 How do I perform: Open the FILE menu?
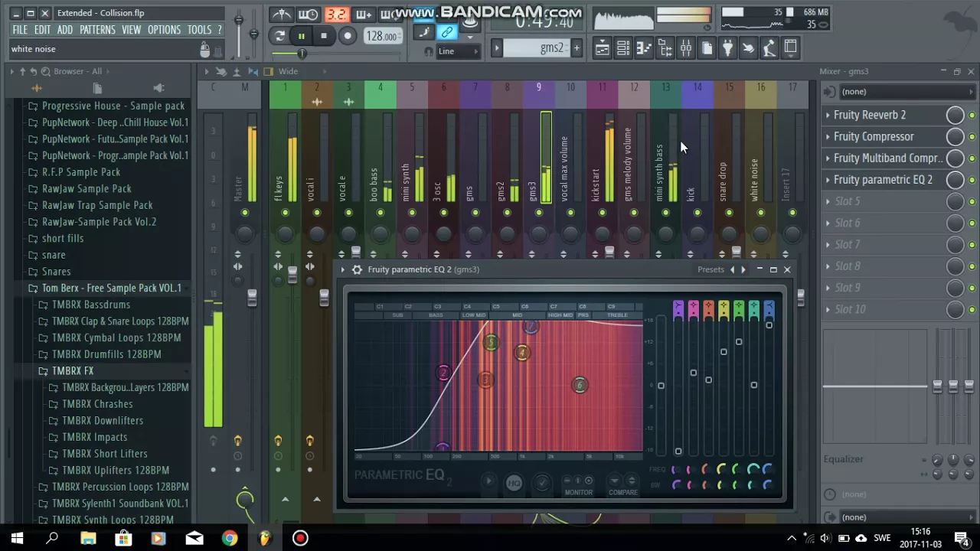[x=20, y=30]
